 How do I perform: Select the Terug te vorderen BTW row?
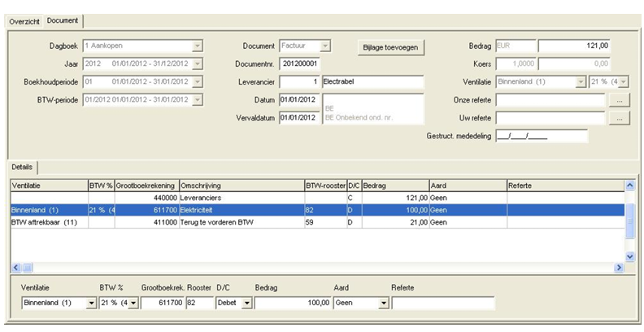(x=317, y=222)
